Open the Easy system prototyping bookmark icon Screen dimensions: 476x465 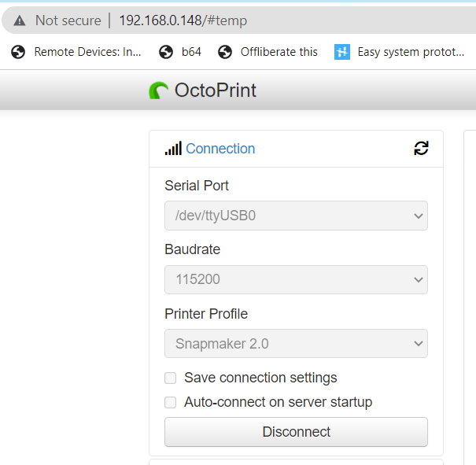pyautogui.click(x=341, y=52)
